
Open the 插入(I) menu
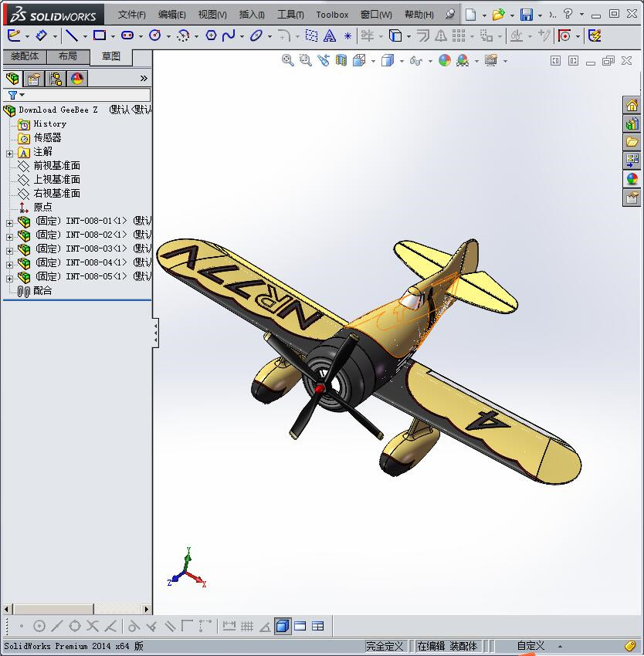[252, 15]
